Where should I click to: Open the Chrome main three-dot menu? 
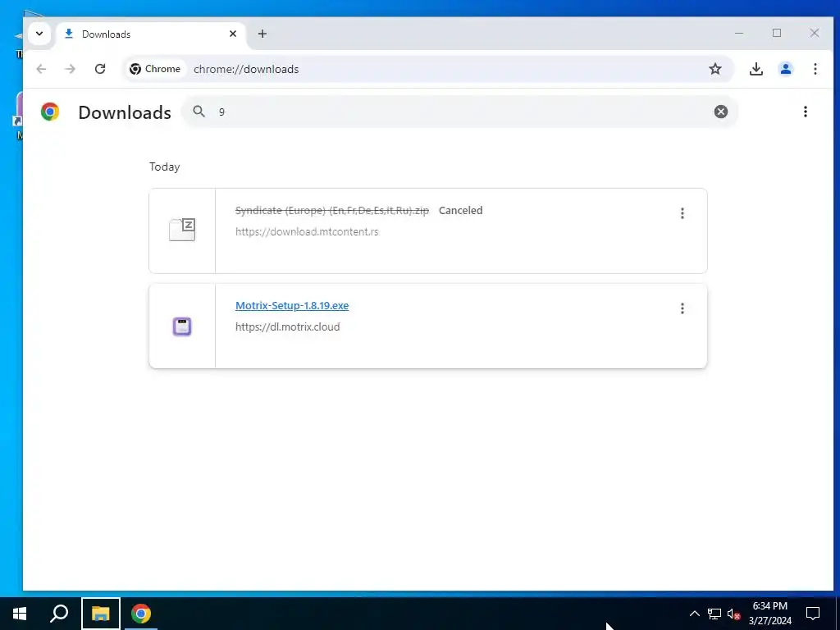click(815, 69)
